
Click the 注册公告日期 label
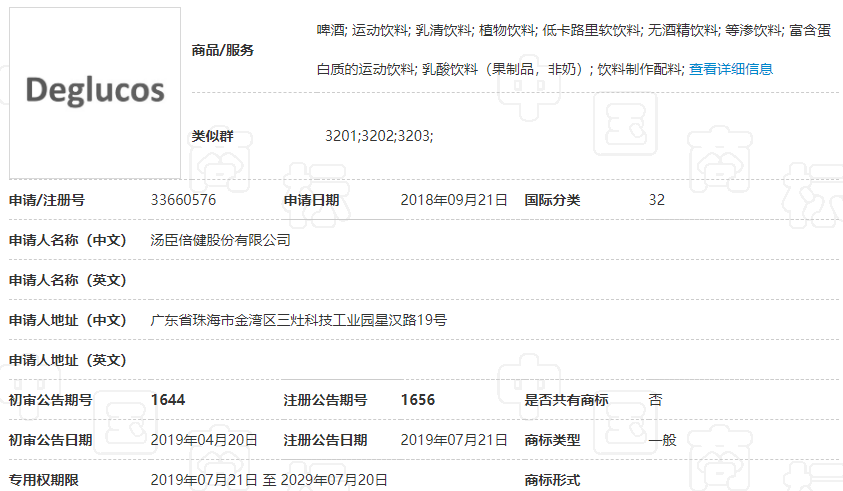pos(325,440)
